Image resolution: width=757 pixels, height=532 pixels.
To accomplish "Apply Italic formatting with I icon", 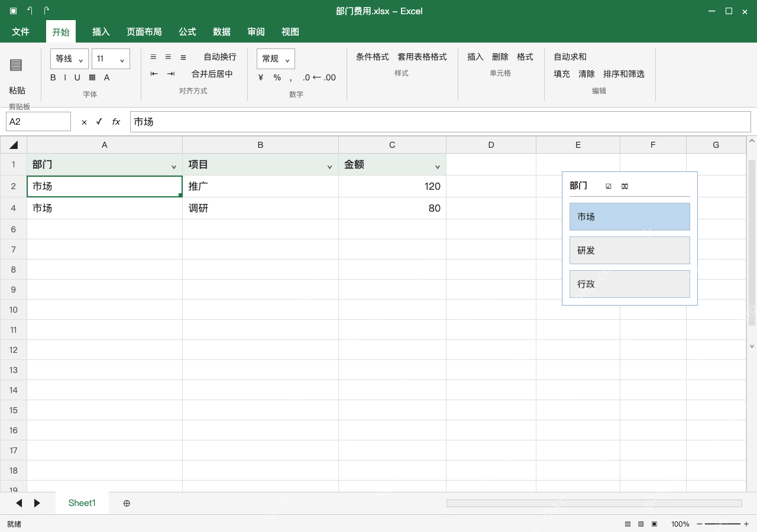I will pyautogui.click(x=65, y=77).
